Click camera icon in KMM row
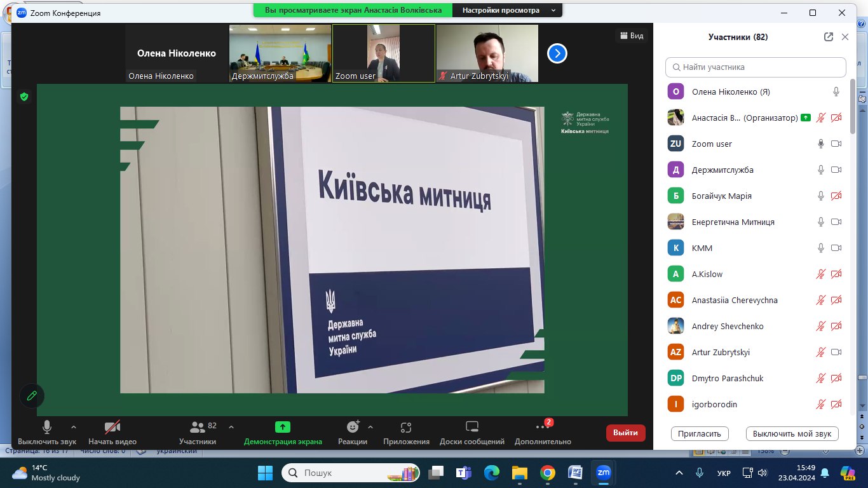Screen dimensions: 868x488 (x=836, y=248)
